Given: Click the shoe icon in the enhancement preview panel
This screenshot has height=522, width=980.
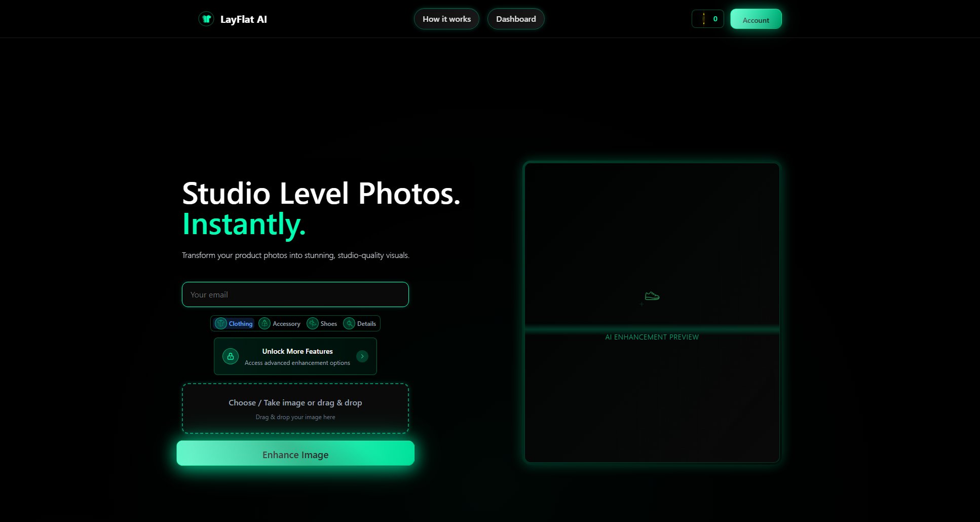Looking at the screenshot, I should click(652, 295).
